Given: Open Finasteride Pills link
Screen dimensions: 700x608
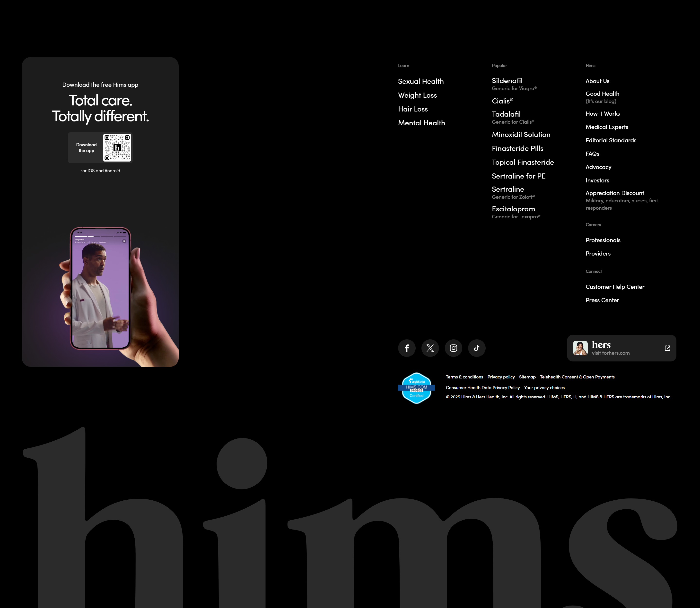Looking at the screenshot, I should tap(518, 149).
